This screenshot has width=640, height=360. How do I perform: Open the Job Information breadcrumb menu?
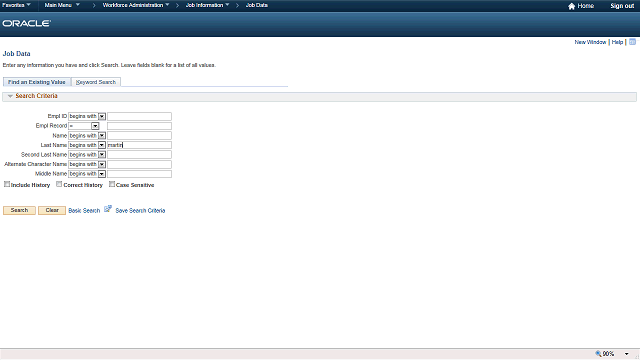pos(207,5)
